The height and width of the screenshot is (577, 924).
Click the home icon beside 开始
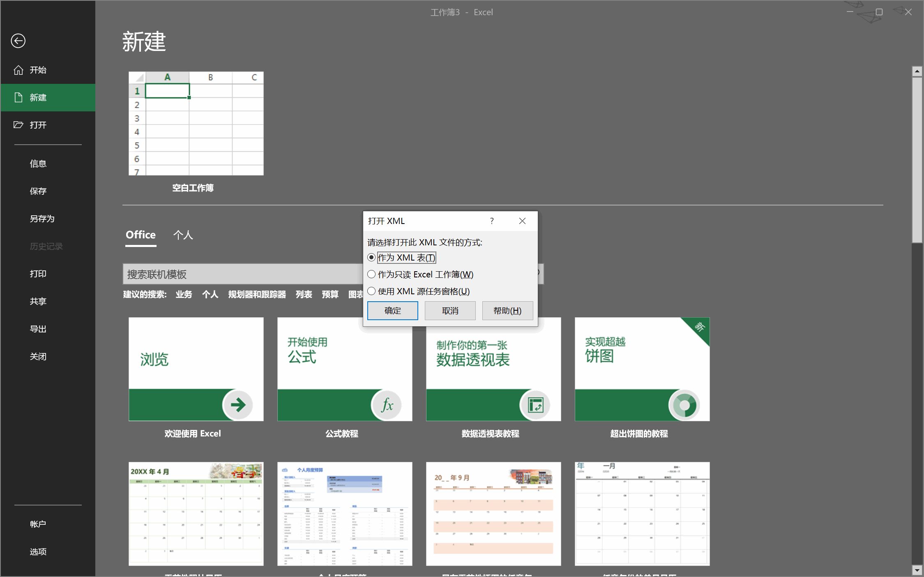(18, 70)
